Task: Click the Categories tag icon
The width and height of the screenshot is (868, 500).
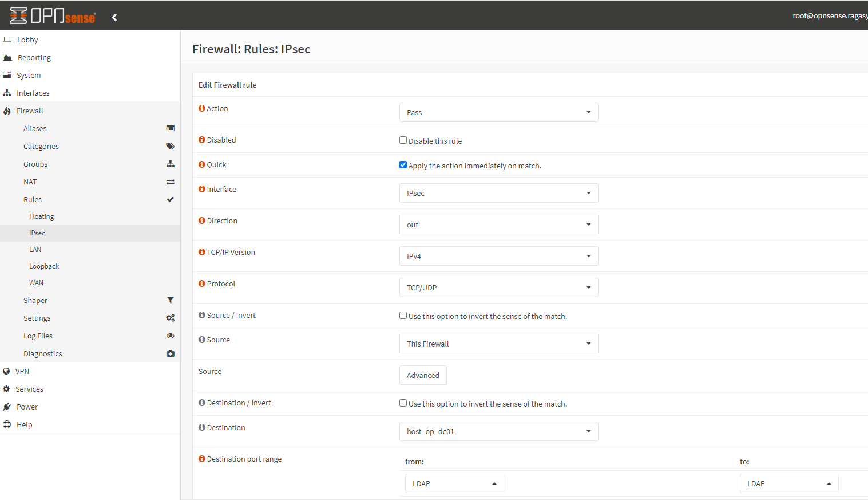Action: [x=170, y=146]
